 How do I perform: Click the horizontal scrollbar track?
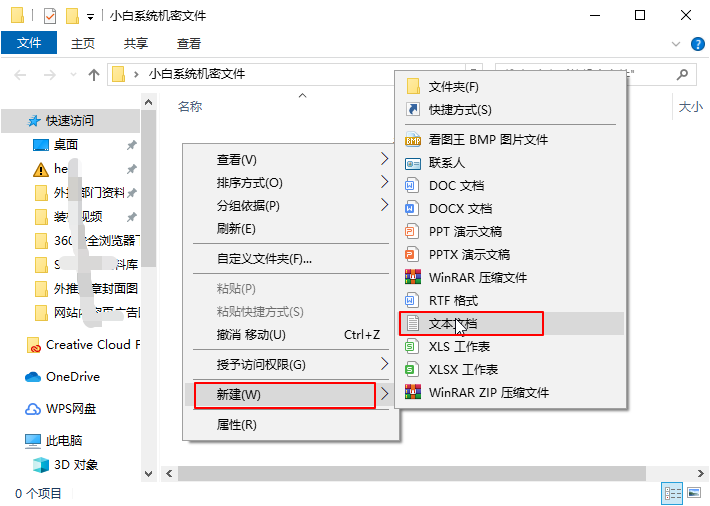point(412,473)
